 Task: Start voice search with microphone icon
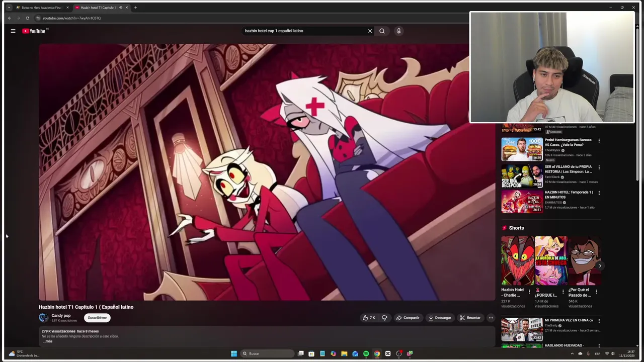[x=398, y=31]
